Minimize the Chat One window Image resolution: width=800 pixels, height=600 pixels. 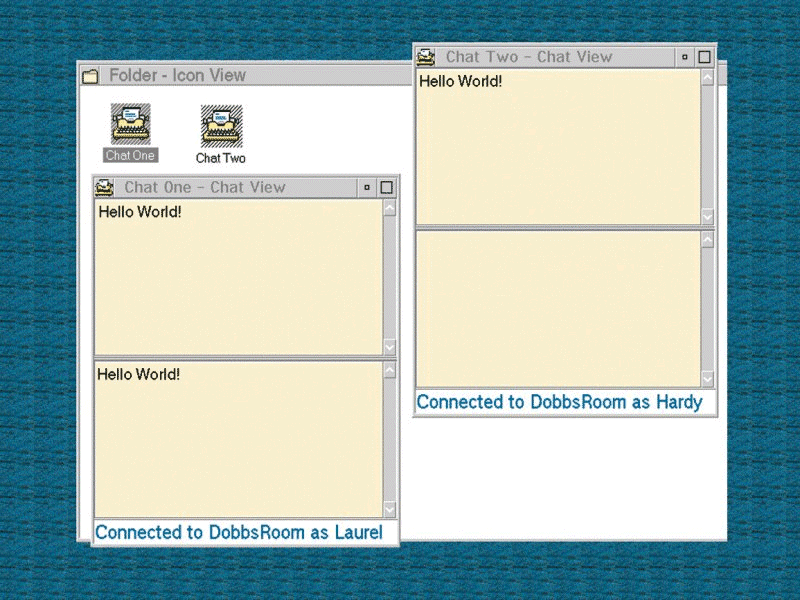pos(367,187)
